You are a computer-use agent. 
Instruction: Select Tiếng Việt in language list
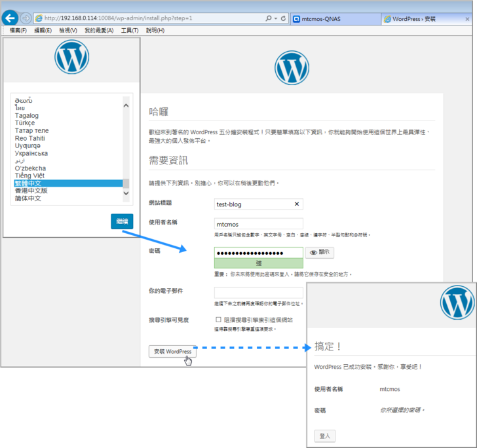click(x=68, y=176)
